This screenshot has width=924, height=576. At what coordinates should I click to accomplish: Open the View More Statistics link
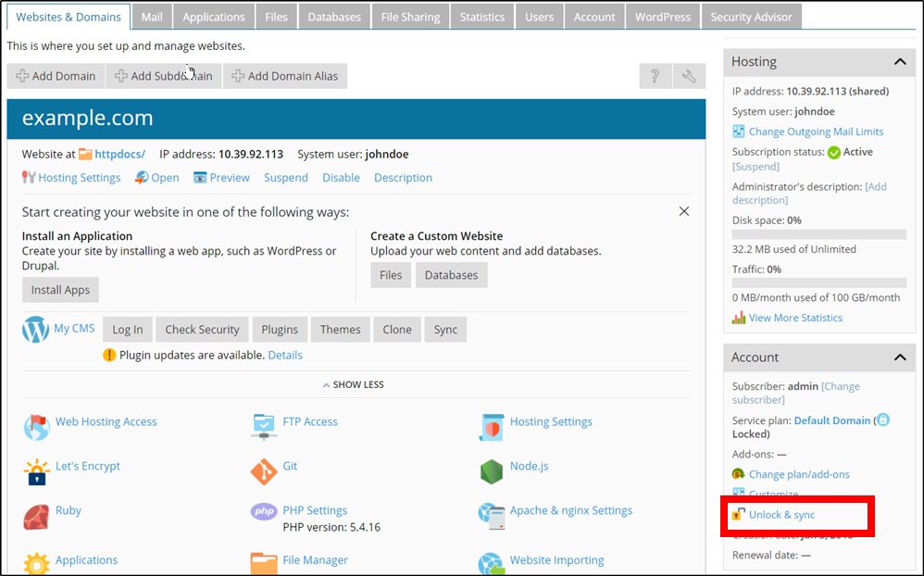tap(795, 318)
